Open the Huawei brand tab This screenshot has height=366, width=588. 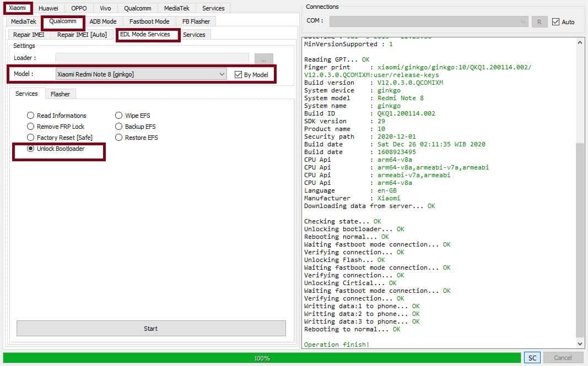[48, 8]
